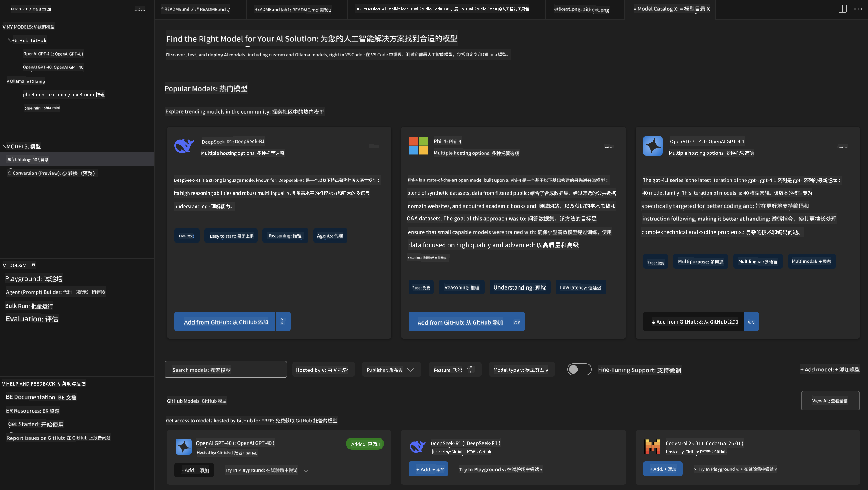Click the OpenAI GPT-4o logo in GitHub Models
This screenshot has width=868, height=490.
click(184, 446)
